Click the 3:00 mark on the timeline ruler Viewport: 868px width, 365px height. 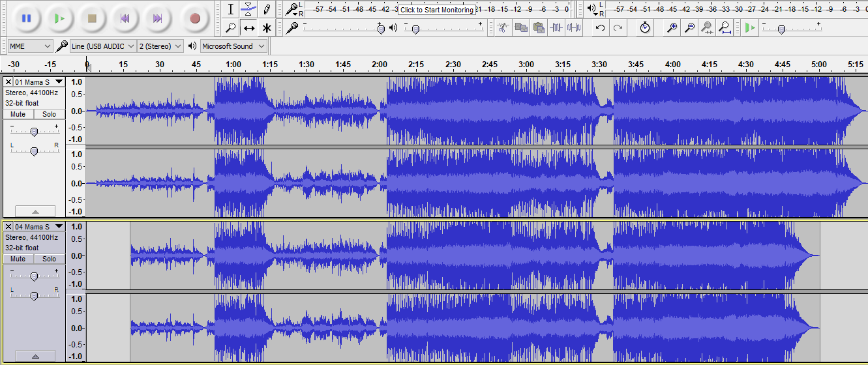click(526, 65)
